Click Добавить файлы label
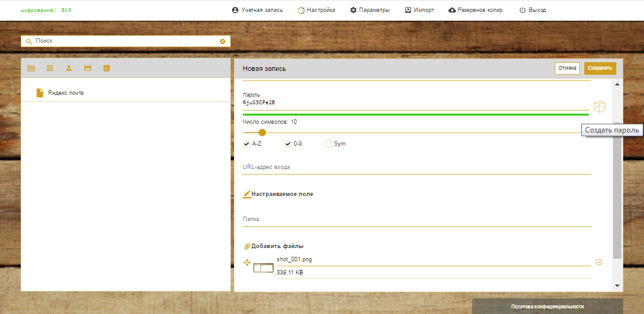This screenshot has height=314, width=644. coord(277,246)
